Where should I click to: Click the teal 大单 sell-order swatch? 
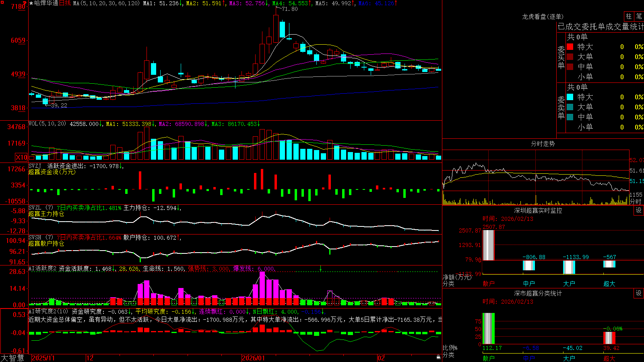click(x=570, y=107)
